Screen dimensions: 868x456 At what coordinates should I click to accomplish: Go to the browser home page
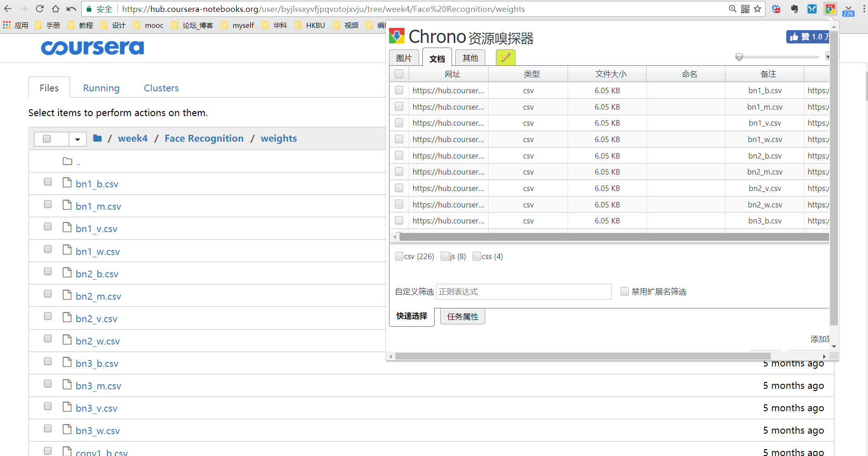click(x=55, y=9)
